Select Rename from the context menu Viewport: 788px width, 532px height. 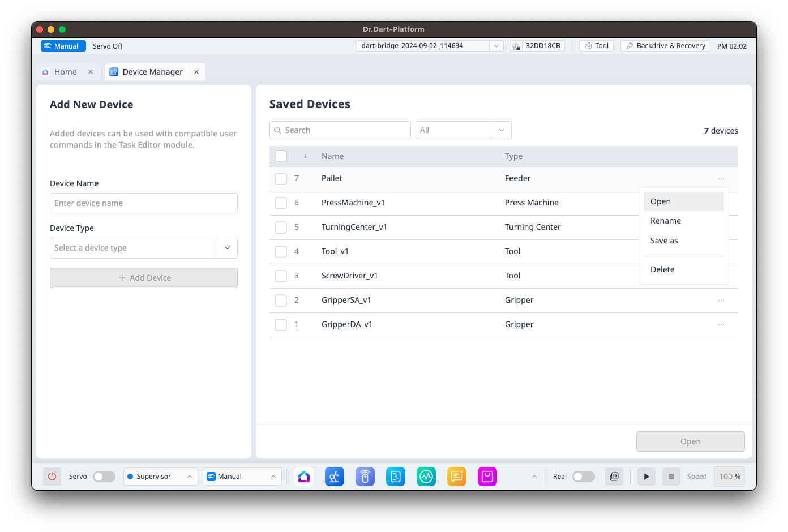(666, 221)
